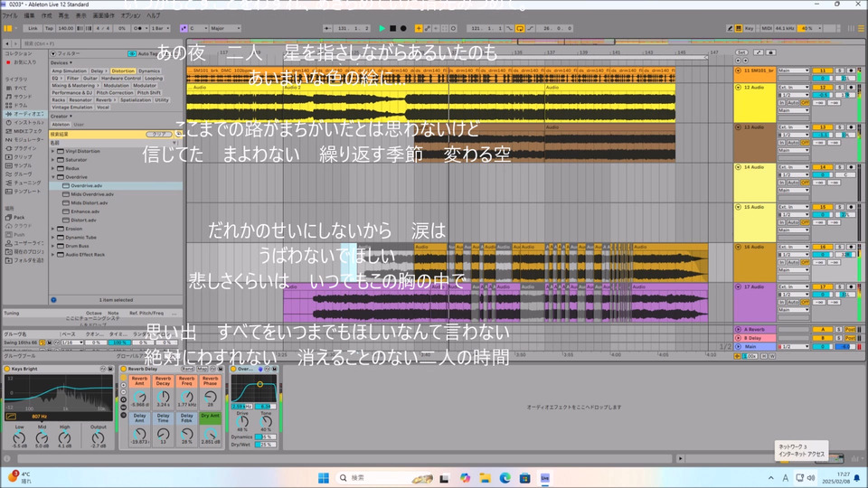Fold track 12 Audio with its triangle
Image resolution: width=868 pixels, height=488 pixels.
(x=739, y=88)
